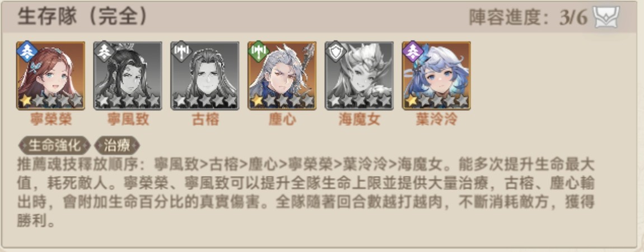Click the purple class badge on 葉泠泠
644x252 pixels.
pyautogui.click(x=413, y=52)
